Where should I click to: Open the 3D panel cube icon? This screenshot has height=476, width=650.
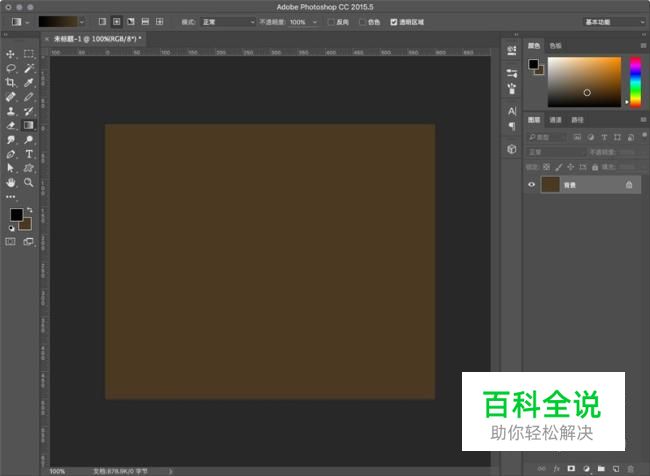pos(511,148)
